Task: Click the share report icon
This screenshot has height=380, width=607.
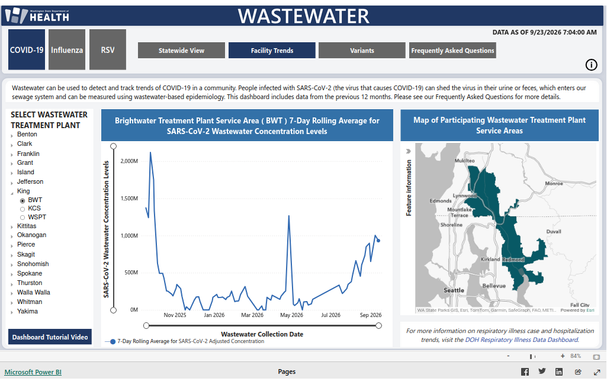Action: point(578,372)
